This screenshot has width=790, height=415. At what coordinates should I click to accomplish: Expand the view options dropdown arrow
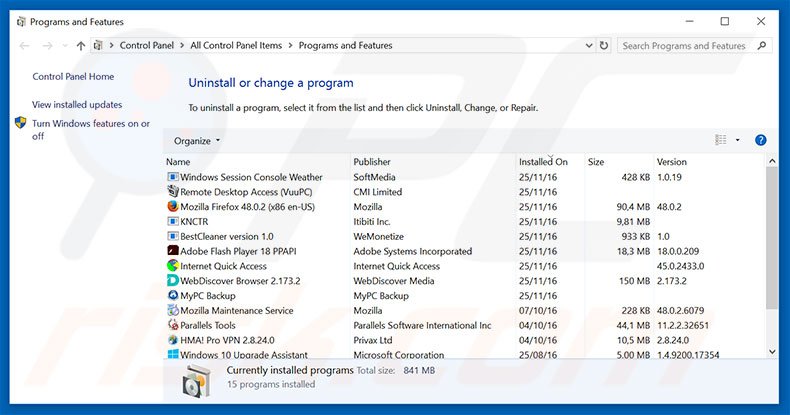(x=738, y=140)
